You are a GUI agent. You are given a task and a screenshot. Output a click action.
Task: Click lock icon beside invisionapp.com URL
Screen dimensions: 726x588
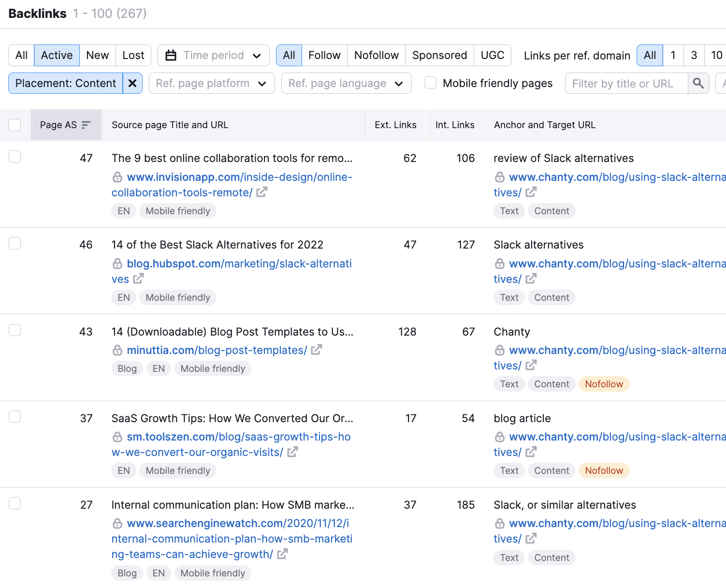tap(117, 177)
